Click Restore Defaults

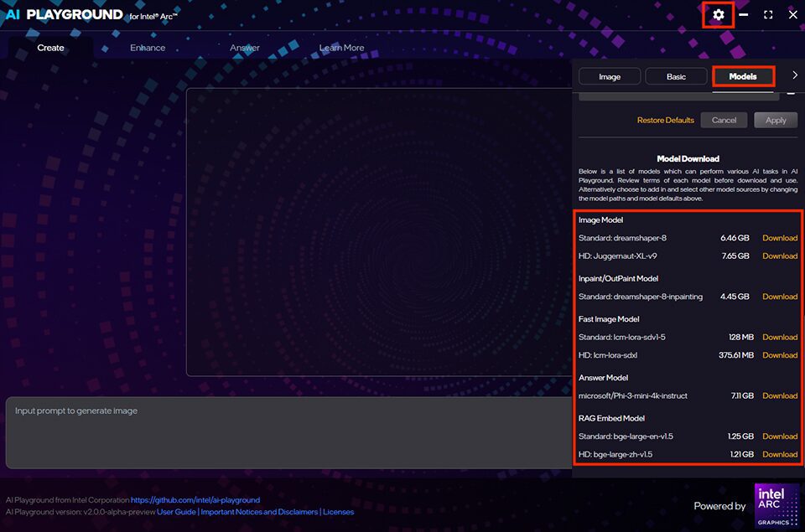click(x=666, y=120)
